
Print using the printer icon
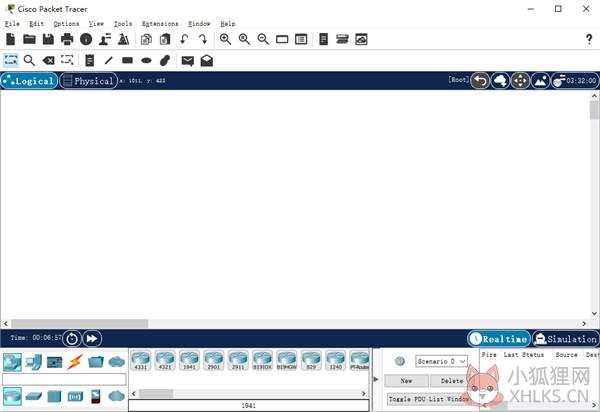pos(67,39)
